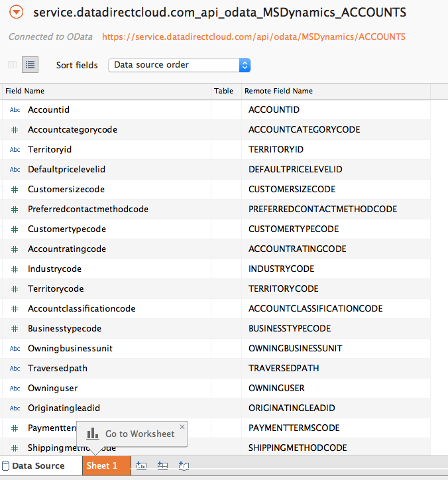Open the data source name dropdown arrow
Viewport: 448px width, 480px height.
(x=17, y=12)
